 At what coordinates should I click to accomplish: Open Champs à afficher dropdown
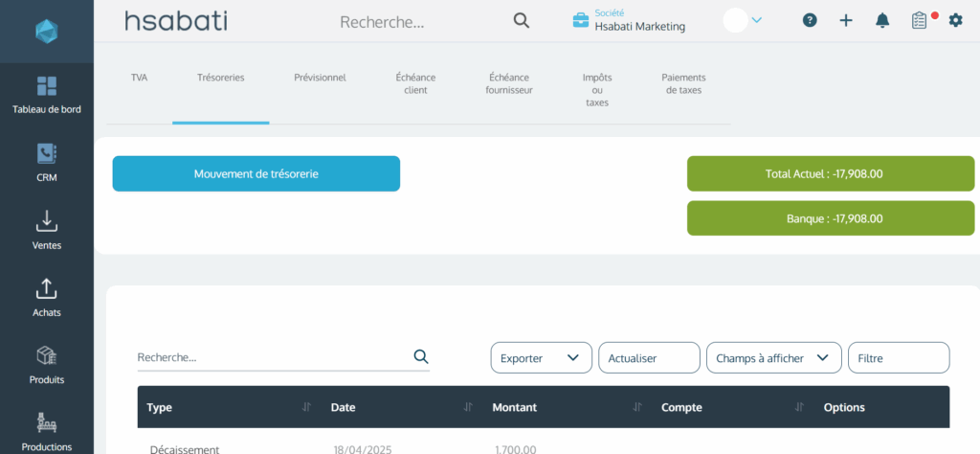pyautogui.click(x=773, y=358)
